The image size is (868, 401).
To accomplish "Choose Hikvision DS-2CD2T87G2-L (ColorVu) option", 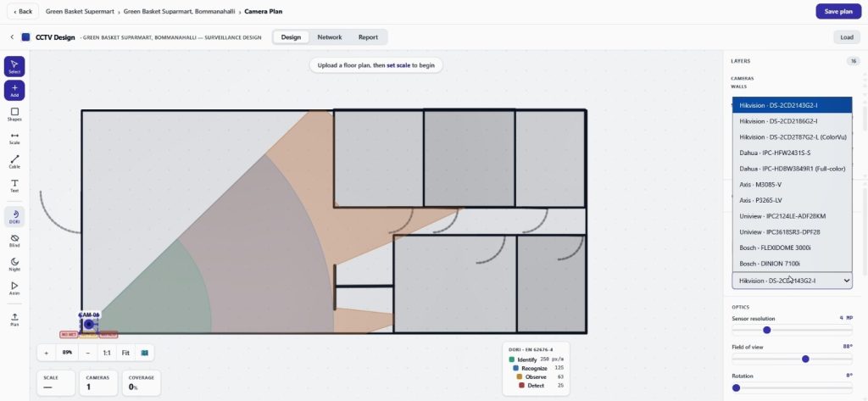I will pos(793,136).
